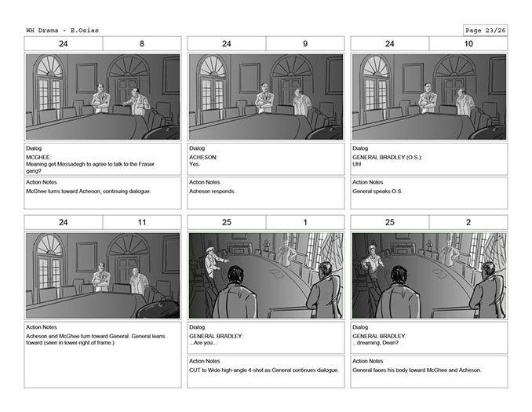The width and height of the screenshot is (532, 412).
Task: Select the GENERAL BRADLEY (O.S.) dialog box
Action: pos(429,159)
